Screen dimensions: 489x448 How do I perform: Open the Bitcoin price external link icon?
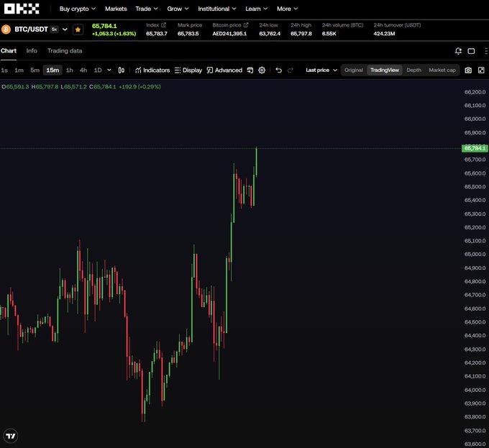246,25
